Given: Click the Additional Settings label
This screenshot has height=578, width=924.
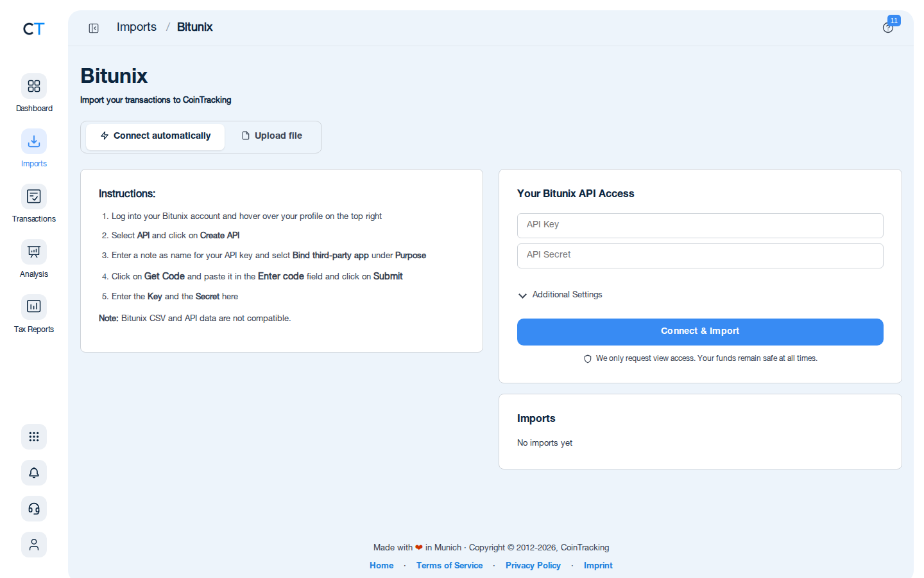Looking at the screenshot, I should click(x=567, y=295).
